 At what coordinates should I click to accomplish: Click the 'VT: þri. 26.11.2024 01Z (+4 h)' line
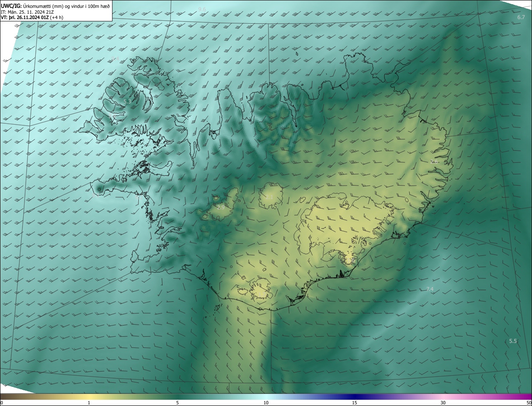tap(32, 18)
